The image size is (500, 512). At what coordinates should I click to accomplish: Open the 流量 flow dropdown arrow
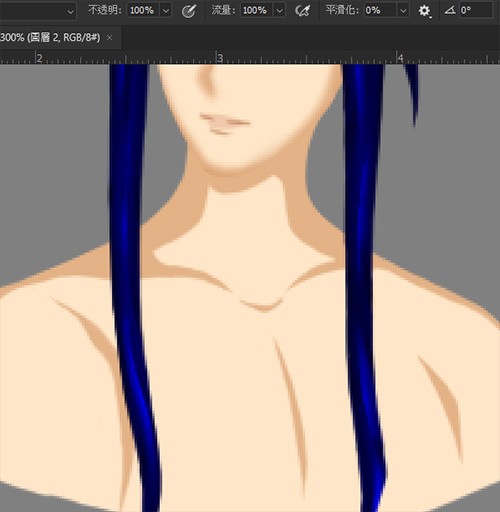click(279, 11)
